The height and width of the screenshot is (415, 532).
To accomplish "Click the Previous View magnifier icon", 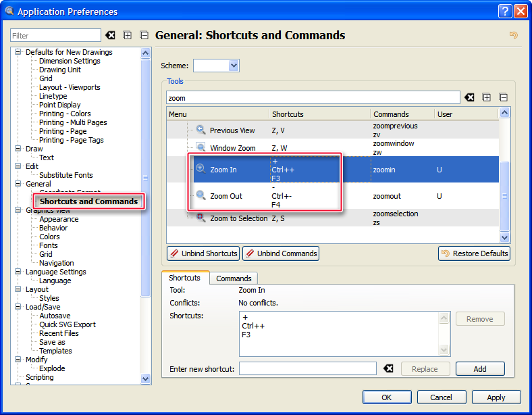I will [x=201, y=130].
